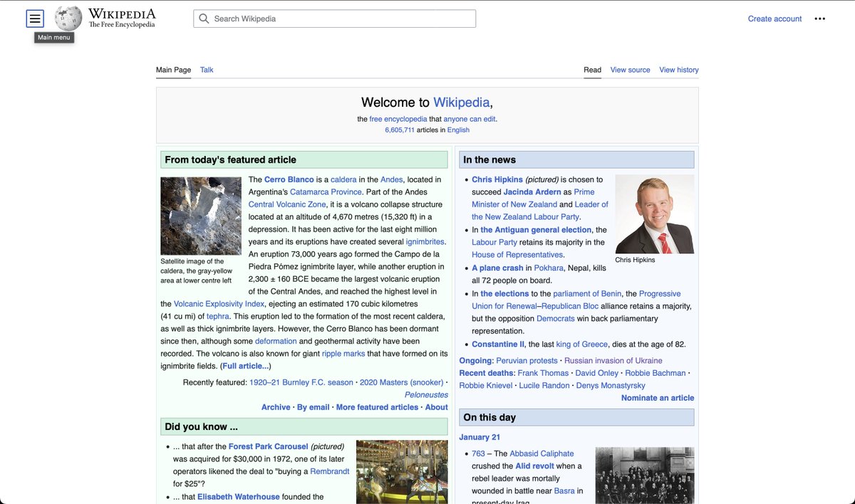
Task: Open the Main menu hamburger icon
Action: 35,19
